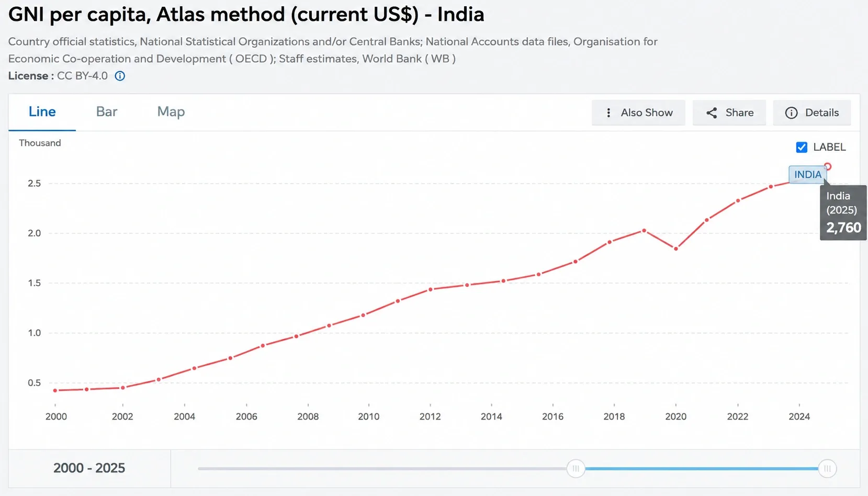Click the three-dot icon beside Also Show

(608, 112)
